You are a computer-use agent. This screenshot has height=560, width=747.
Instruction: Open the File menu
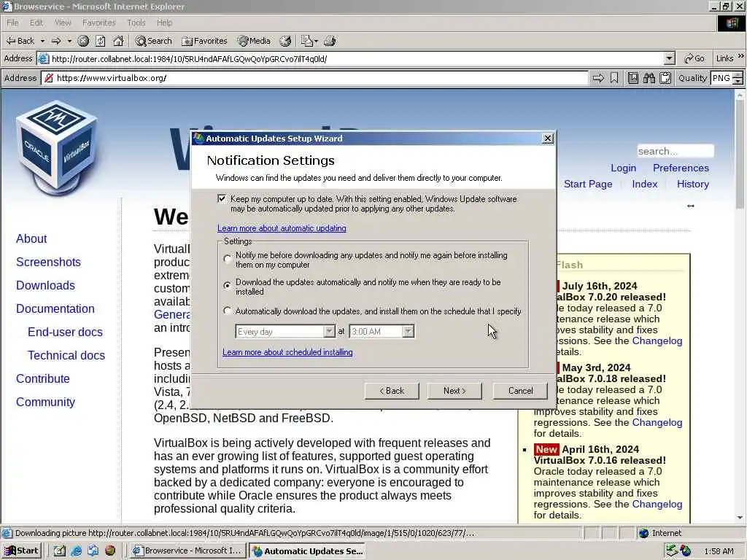coord(12,23)
